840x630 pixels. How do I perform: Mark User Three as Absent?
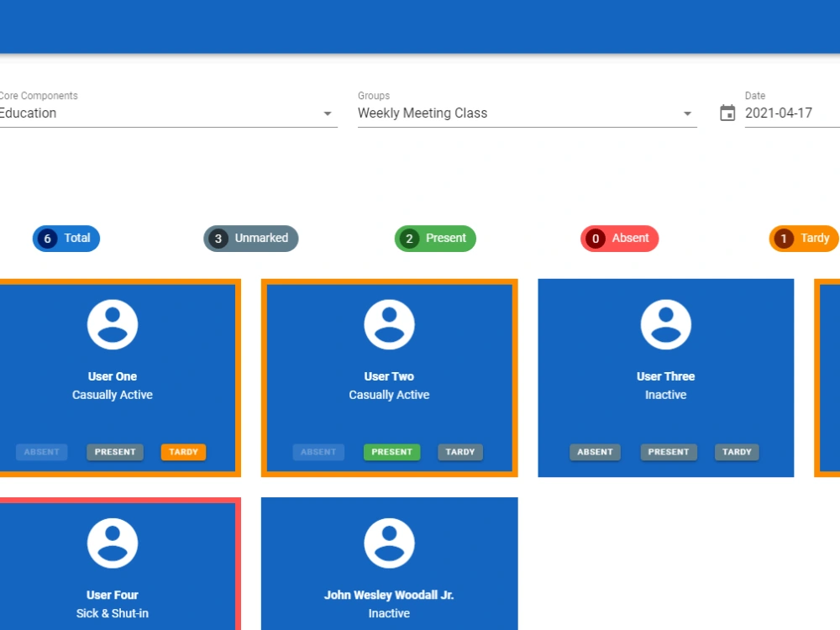pyautogui.click(x=595, y=452)
